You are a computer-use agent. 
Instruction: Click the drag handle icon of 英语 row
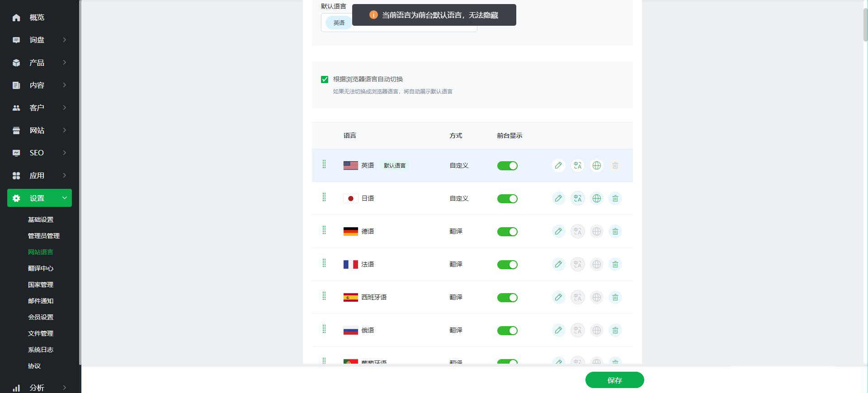[x=324, y=164]
